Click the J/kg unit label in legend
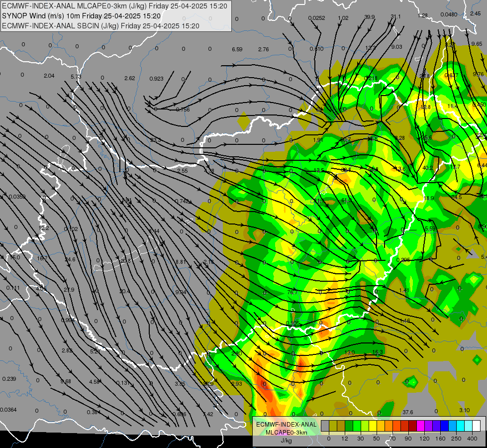 [x=286, y=441]
